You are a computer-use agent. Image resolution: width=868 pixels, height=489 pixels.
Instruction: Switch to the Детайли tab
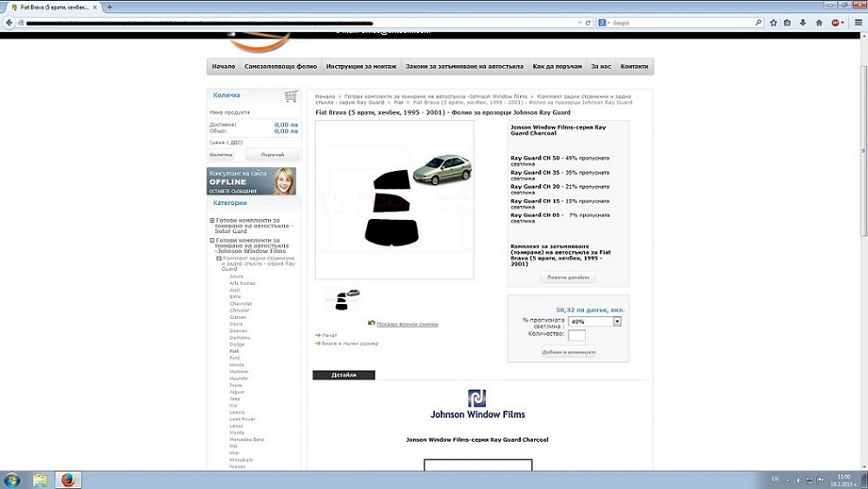344,375
